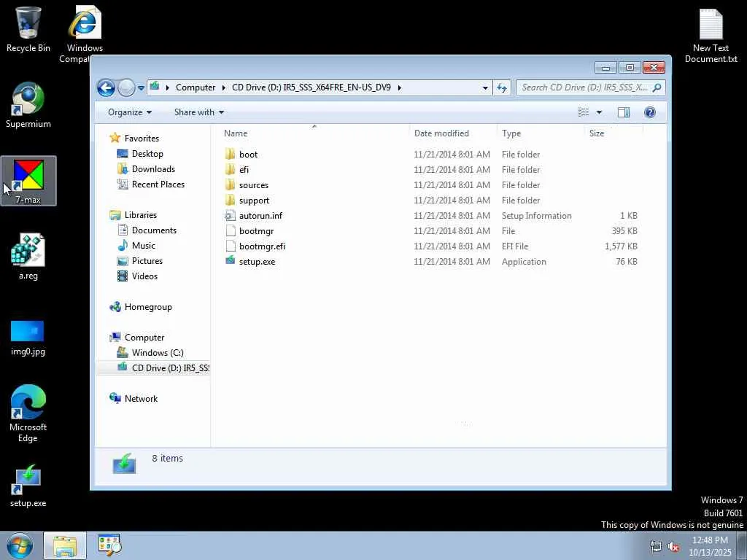Open Microsoft Edge desktop shortcut
Viewport: 747px width, 560px height.
coord(28,413)
